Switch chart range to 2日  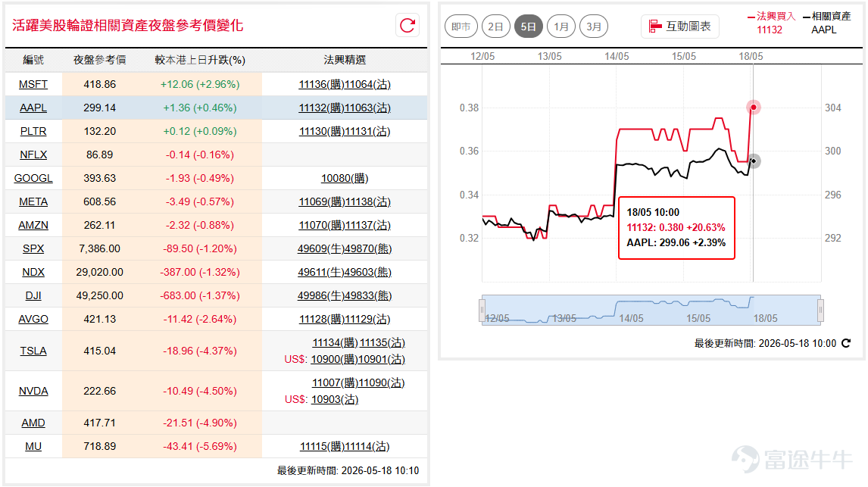[495, 27]
